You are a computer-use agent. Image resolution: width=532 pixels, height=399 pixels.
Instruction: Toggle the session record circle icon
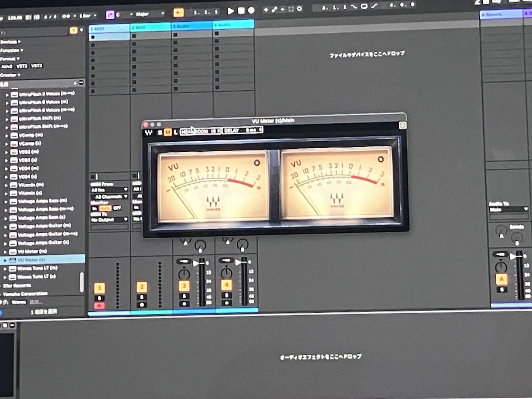(299, 8)
